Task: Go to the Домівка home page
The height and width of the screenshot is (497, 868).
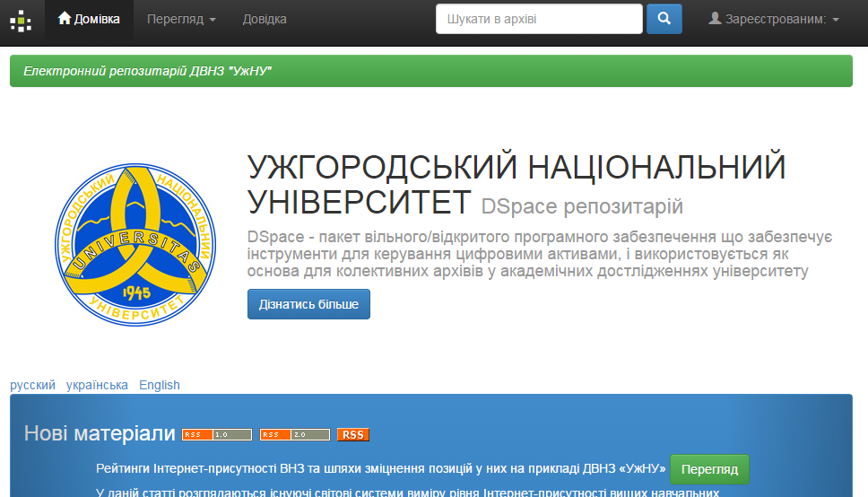Action: pos(89,19)
